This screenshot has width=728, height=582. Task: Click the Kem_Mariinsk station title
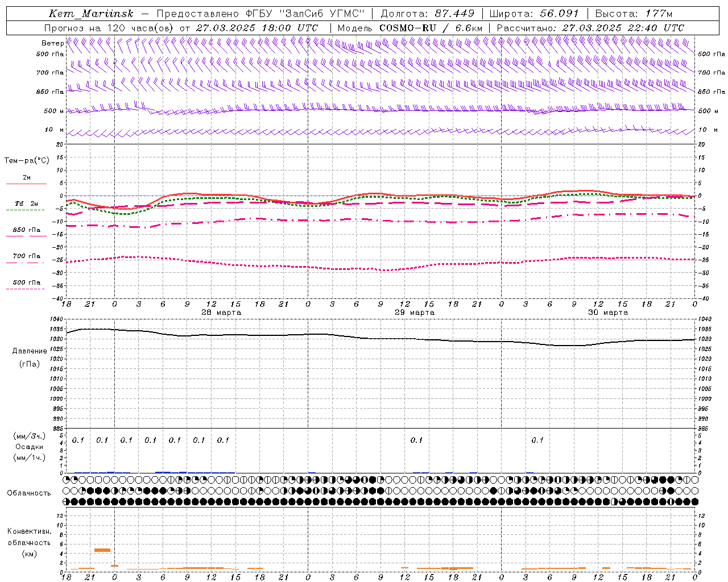point(91,14)
